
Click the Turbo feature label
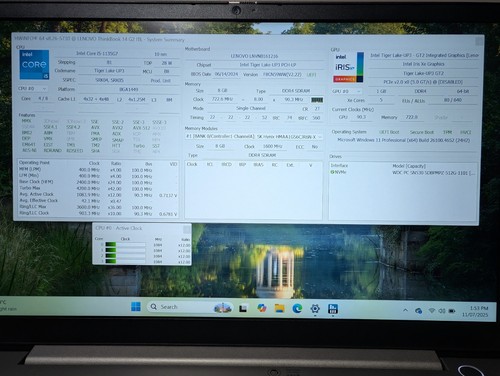(x=139, y=146)
